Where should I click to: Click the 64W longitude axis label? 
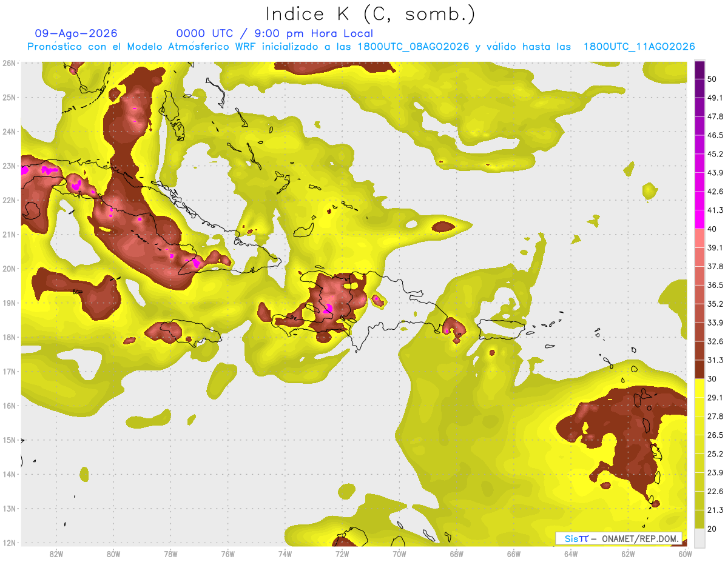tap(571, 554)
